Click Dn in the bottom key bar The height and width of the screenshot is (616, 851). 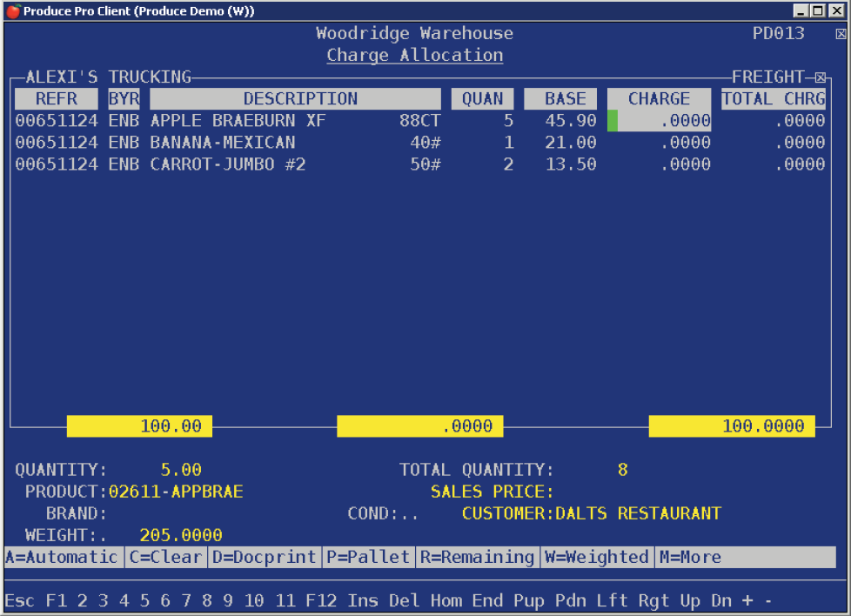point(721,601)
